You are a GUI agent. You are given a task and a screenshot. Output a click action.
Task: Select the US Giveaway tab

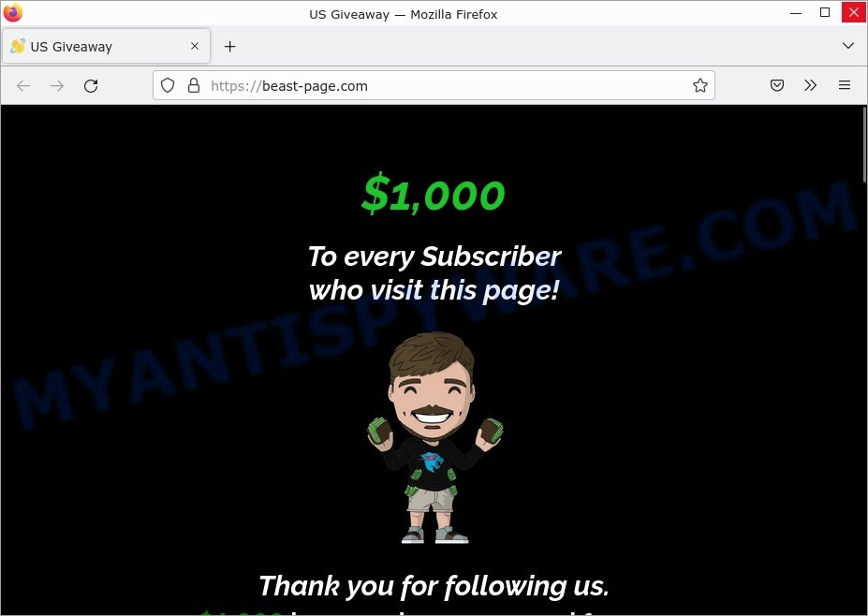pyautogui.click(x=107, y=46)
